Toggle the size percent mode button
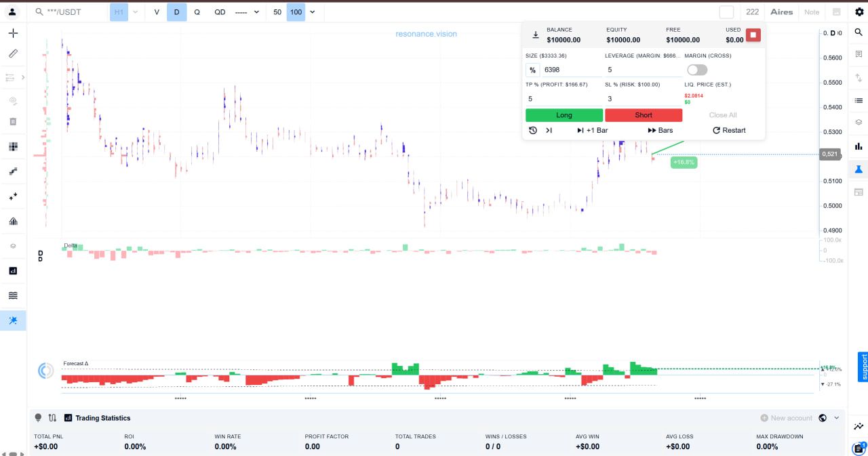Viewport: 868px width, 456px height. click(533, 70)
